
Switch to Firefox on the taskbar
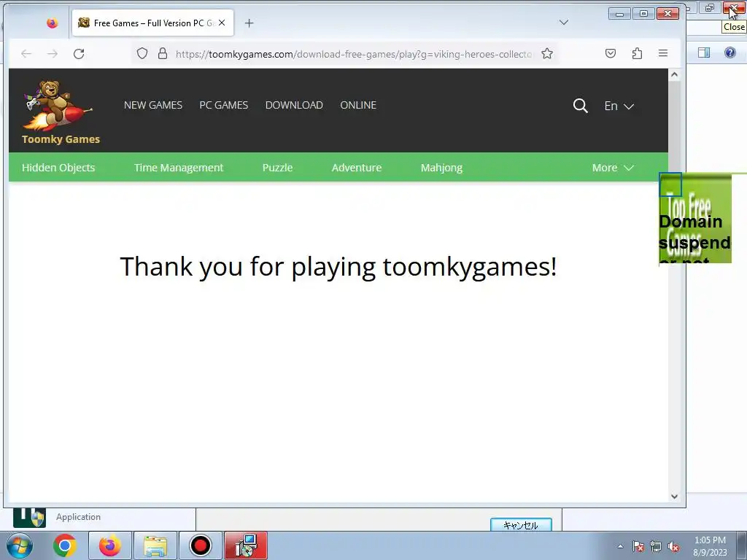pyautogui.click(x=109, y=545)
